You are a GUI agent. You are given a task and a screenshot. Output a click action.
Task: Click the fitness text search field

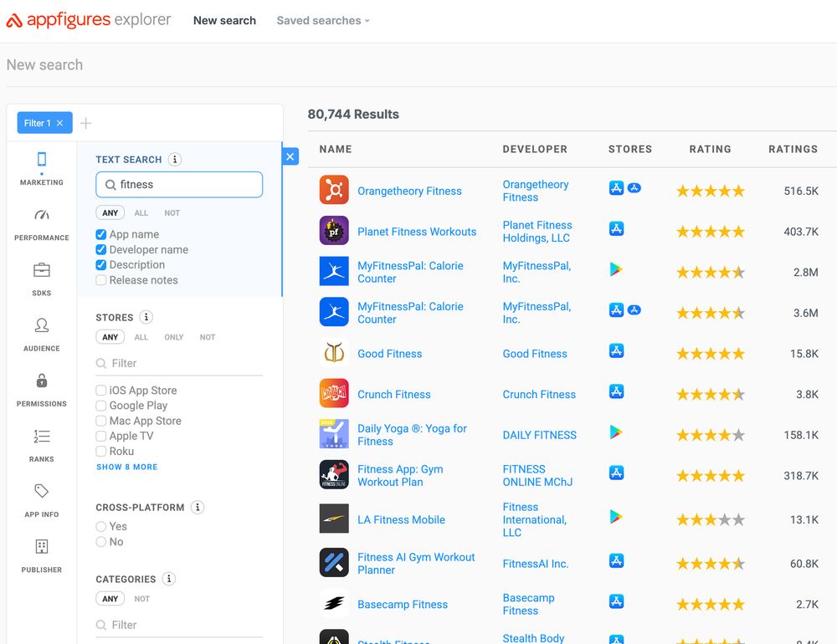[x=179, y=185]
